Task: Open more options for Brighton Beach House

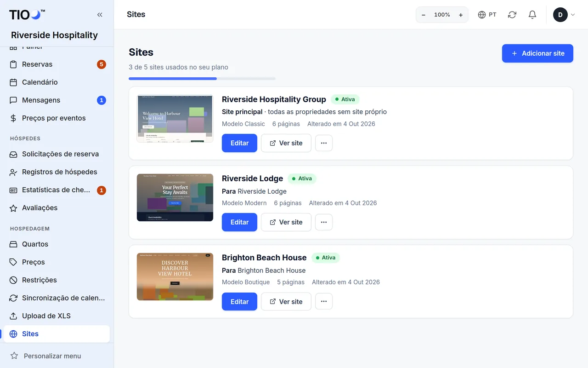Action: [324, 301]
